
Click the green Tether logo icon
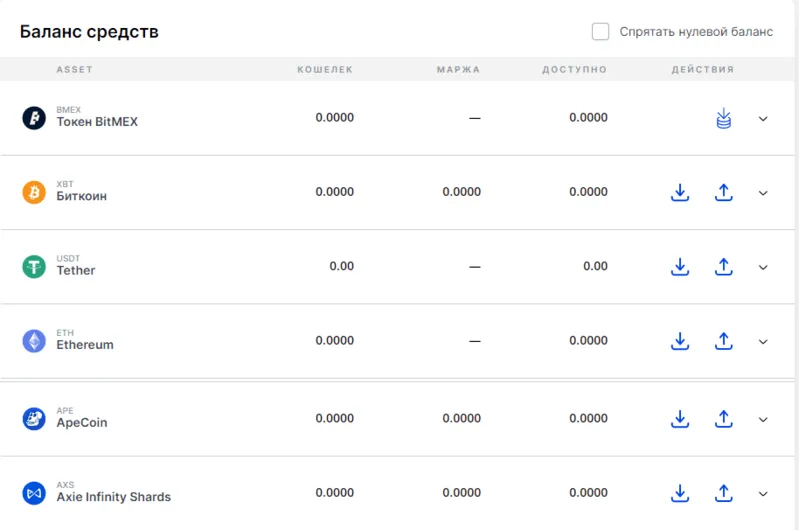[34, 267]
